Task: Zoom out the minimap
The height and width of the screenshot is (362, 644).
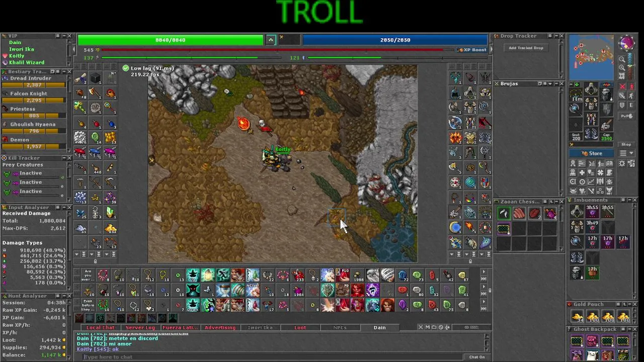Action: pos(622,59)
